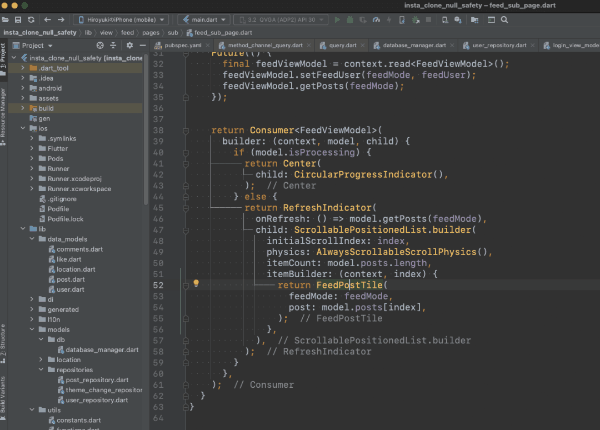
Task: Open the main.dart run configuration dropdown
Action: point(204,20)
